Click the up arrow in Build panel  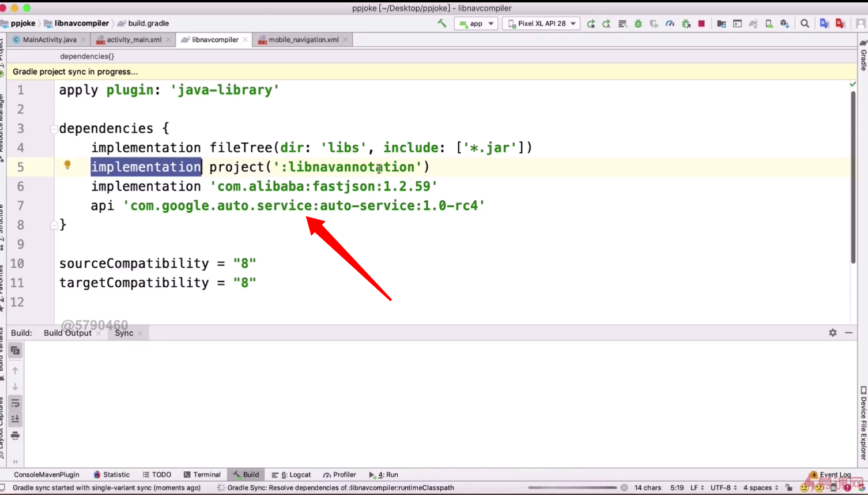[16, 370]
